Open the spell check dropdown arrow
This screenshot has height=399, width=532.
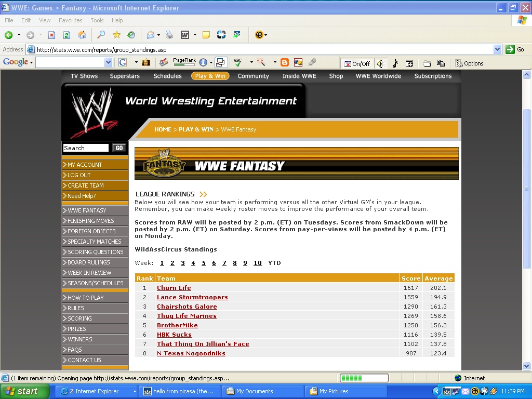[251, 62]
